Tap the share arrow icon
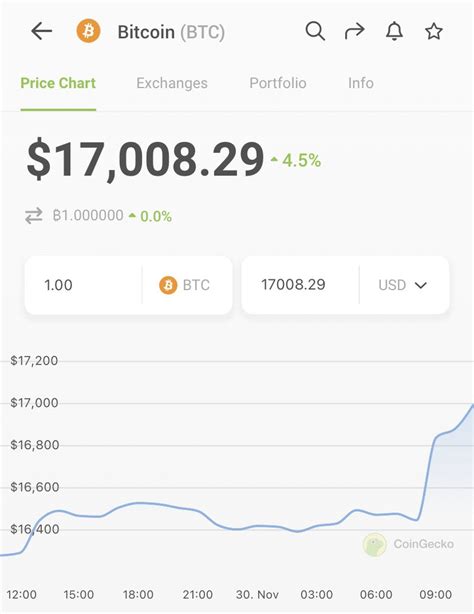 [355, 31]
